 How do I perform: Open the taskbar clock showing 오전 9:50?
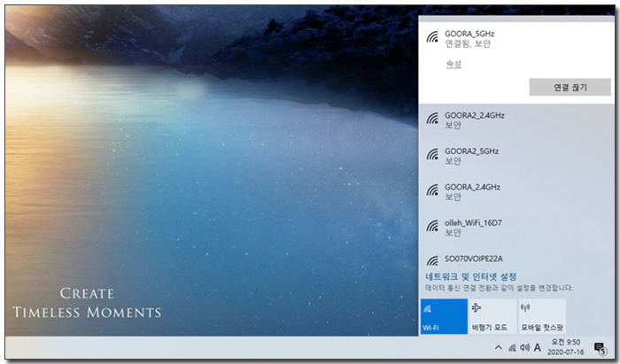[x=566, y=347]
